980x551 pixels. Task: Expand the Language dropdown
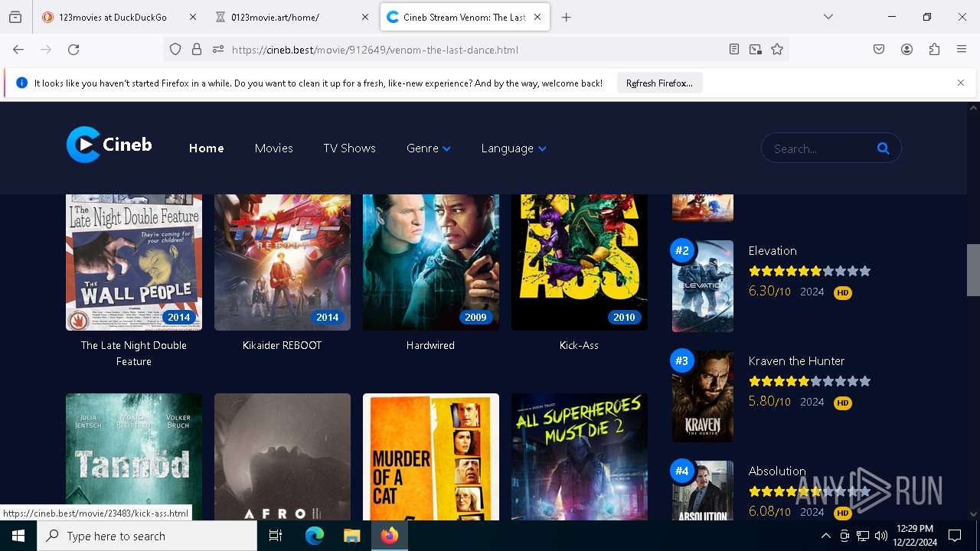(513, 148)
